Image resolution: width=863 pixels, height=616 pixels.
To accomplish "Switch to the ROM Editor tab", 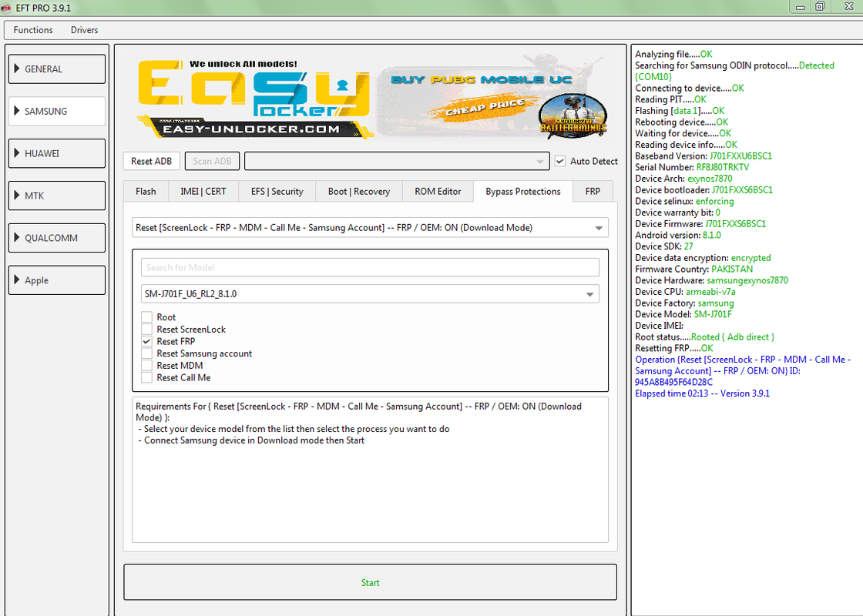I will (438, 192).
